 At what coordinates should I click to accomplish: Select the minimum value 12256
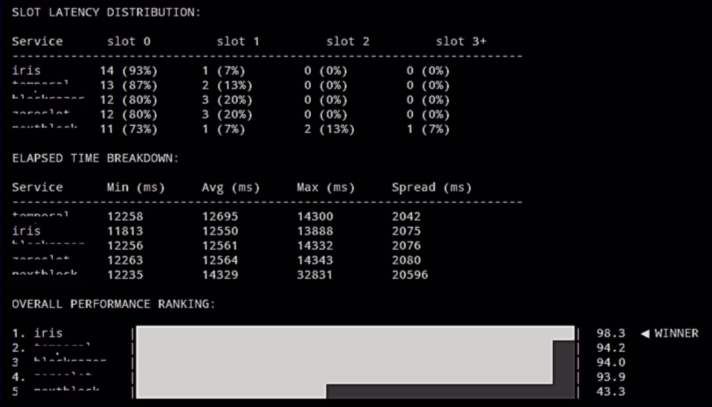coord(125,246)
